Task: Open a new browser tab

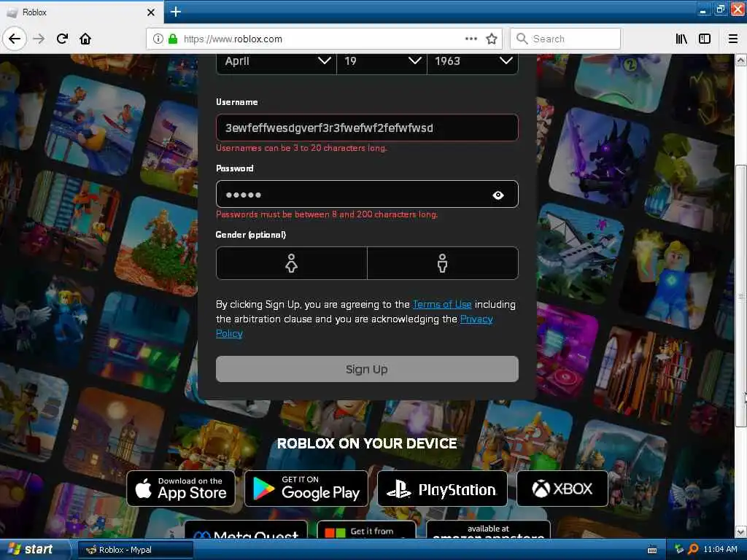Action: pos(175,12)
